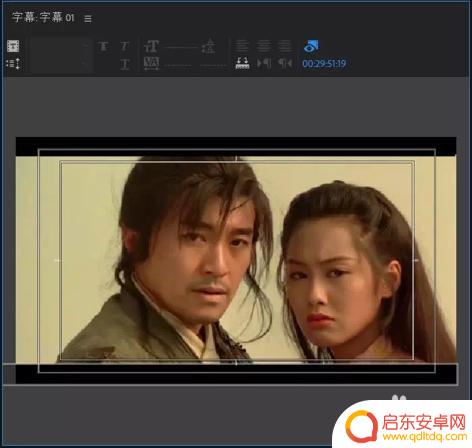Click the video frame in title canvas
The height and width of the screenshot is (448, 472).
pos(236,260)
